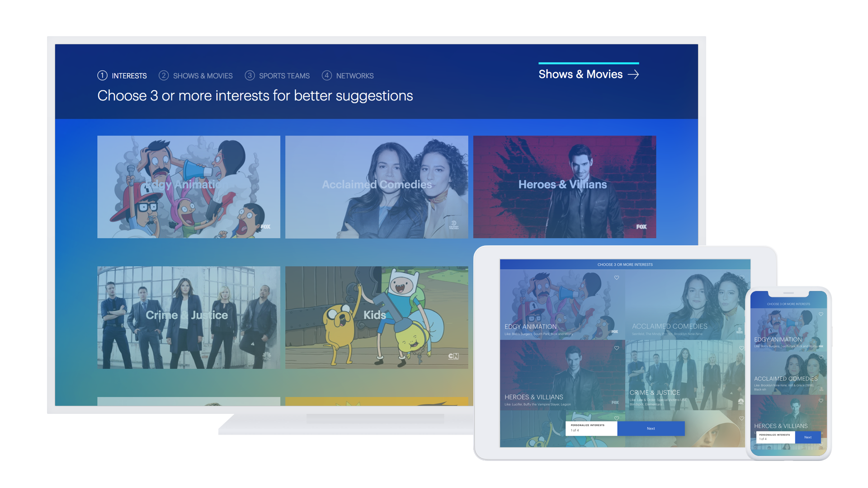Image resolution: width=868 pixels, height=488 pixels.
Task: Click the arrow icon next to Shows & Movies
Action: coord(634,74)
